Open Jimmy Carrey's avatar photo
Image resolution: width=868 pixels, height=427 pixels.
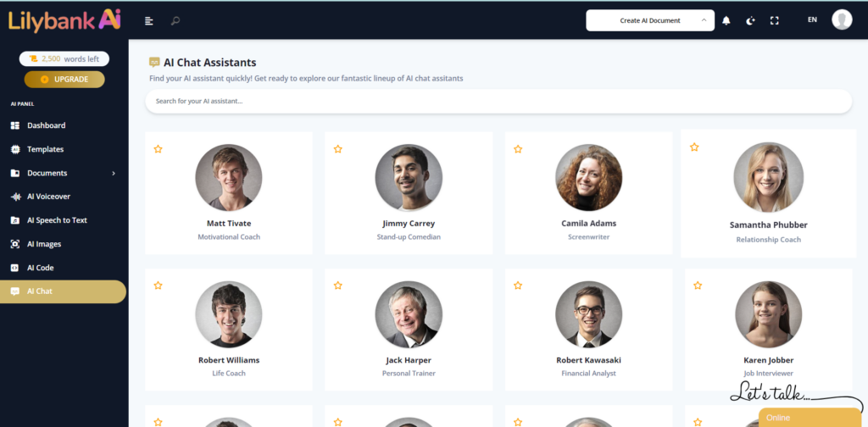pos(409,178)
